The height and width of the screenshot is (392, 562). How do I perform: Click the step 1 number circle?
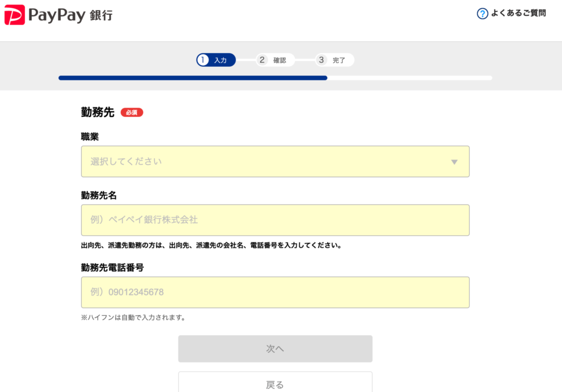(x=204, y=60)
